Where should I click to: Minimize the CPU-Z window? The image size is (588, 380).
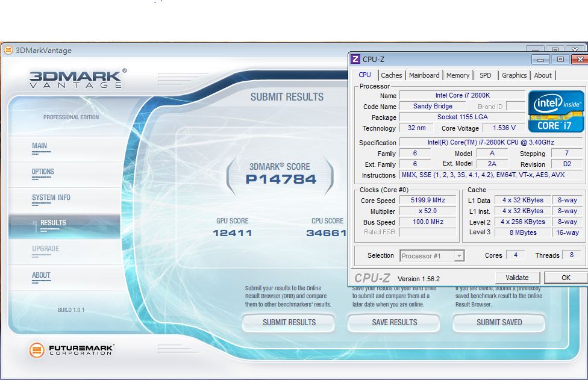(540, 59)
